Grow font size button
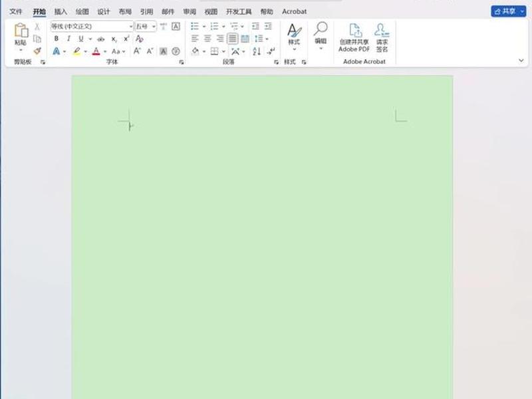Image resolution: width=532 pixels, height=399 pixels. point(137,51)
